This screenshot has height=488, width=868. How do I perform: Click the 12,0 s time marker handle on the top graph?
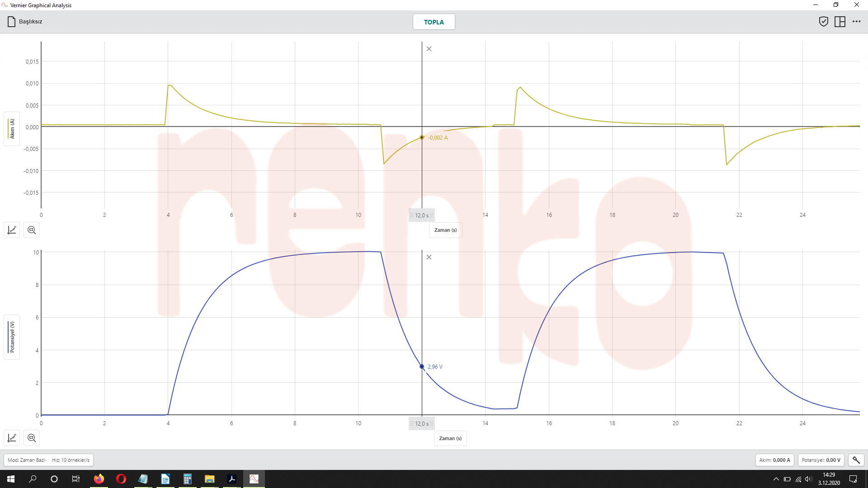421,216
